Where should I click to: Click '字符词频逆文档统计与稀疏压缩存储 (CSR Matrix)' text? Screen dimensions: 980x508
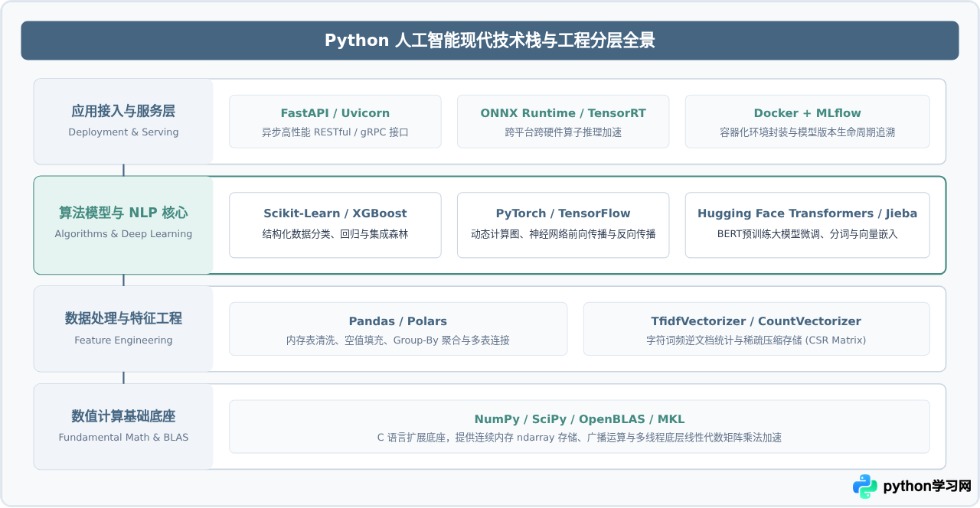[x=756, y=340]
